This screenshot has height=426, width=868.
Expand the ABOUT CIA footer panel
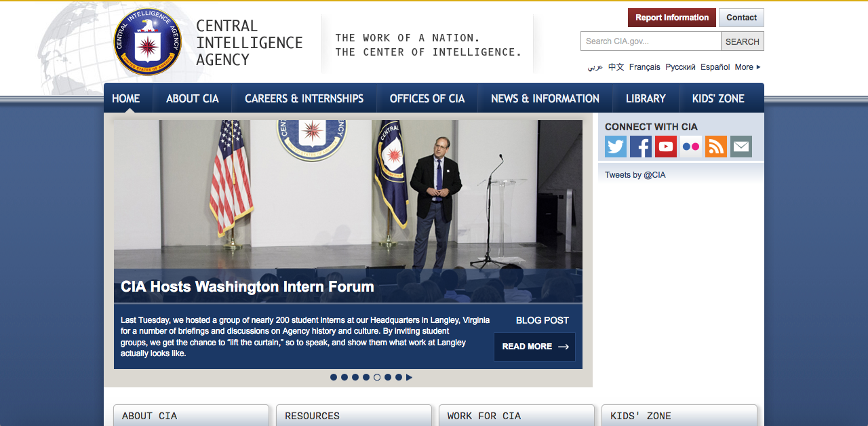point(191,415)
